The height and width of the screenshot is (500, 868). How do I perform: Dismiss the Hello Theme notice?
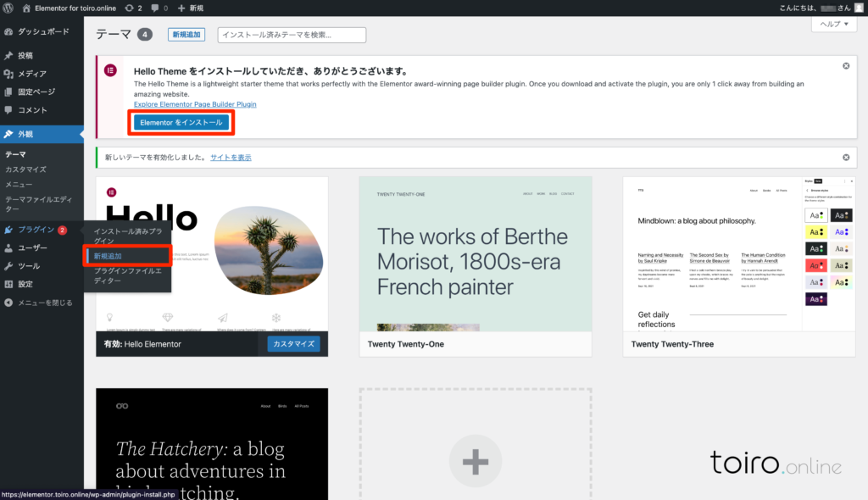click(x=846, y=66)
